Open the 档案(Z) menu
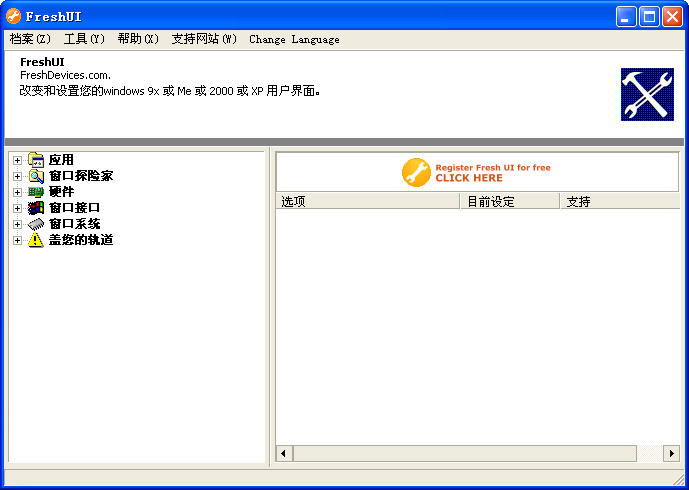 [x=30, y=39]
